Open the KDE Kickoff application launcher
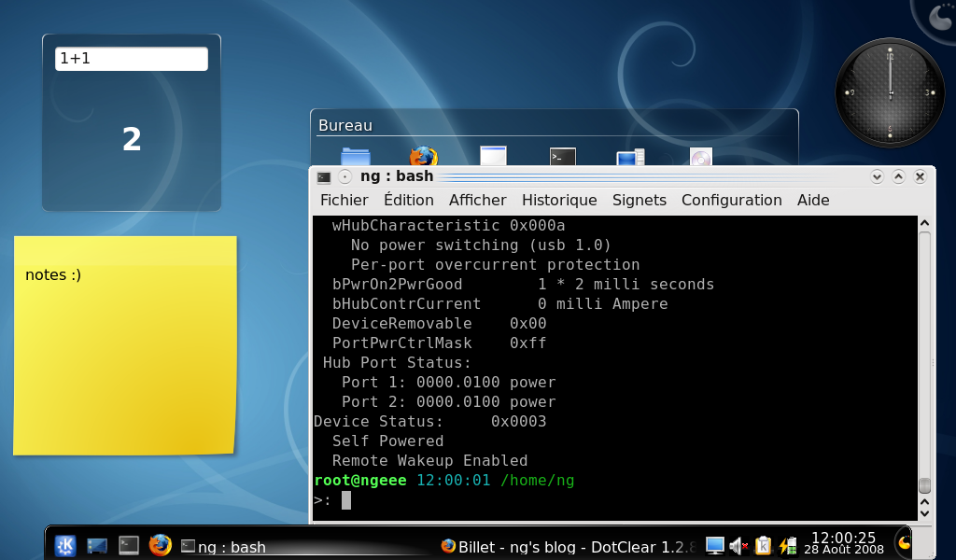956x560 pixels. 65,545
